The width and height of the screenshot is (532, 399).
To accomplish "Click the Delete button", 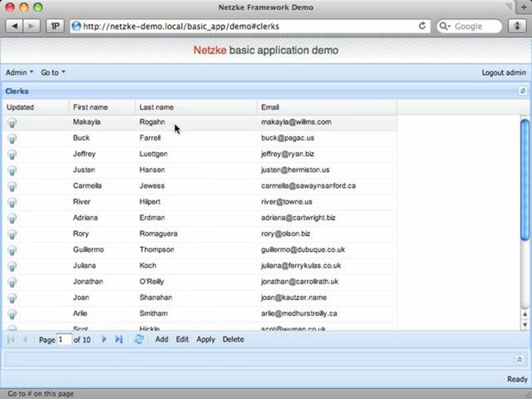I will (233, 339).
